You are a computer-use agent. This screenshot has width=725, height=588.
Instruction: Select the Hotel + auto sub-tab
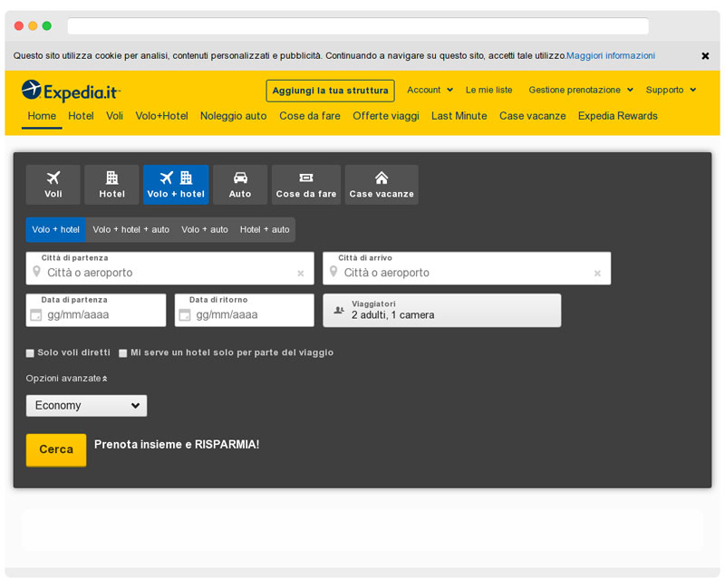pyautogui.click(x=265, y=230)
